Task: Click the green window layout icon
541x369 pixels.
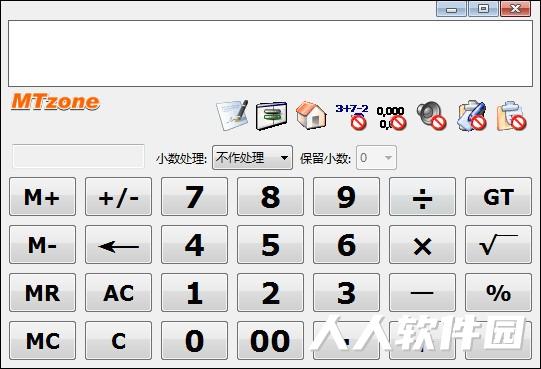Action: [272, 116]
